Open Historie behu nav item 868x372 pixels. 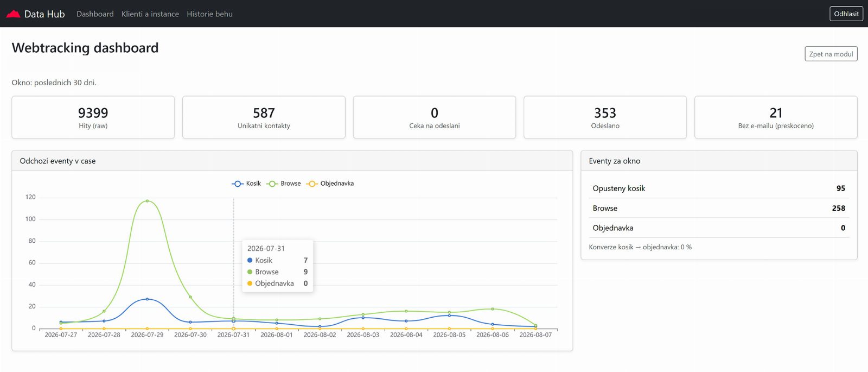point(209,14)
